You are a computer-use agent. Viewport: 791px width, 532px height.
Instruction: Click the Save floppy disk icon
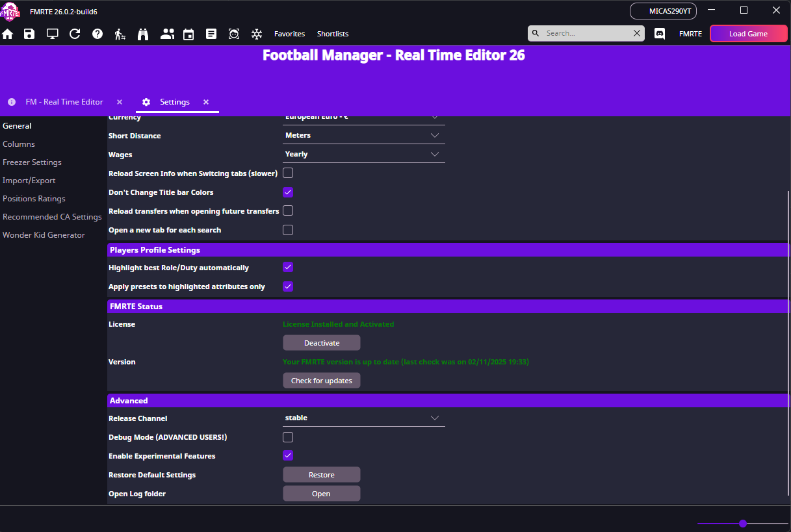tap(29, 34)
